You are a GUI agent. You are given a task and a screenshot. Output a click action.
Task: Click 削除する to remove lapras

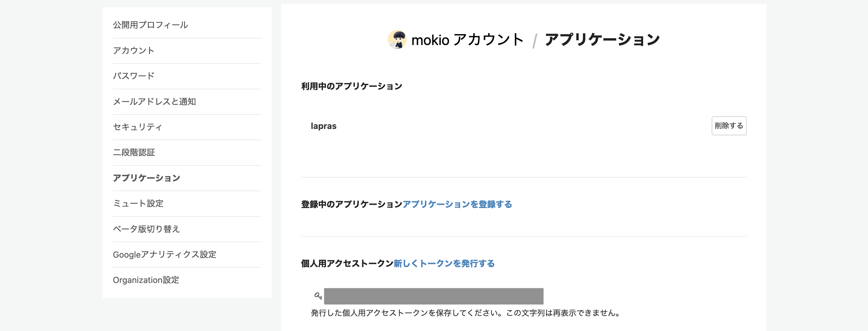pos(729,126)
